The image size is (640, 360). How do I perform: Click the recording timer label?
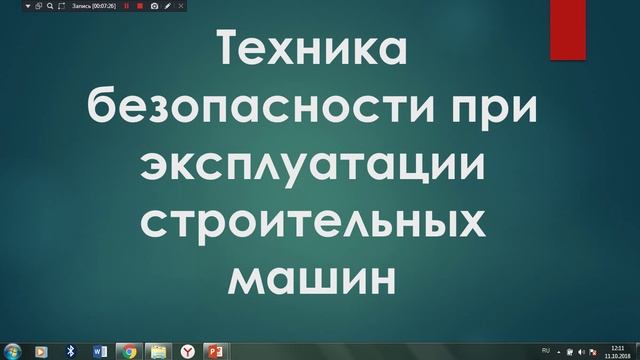click(94, 6)
